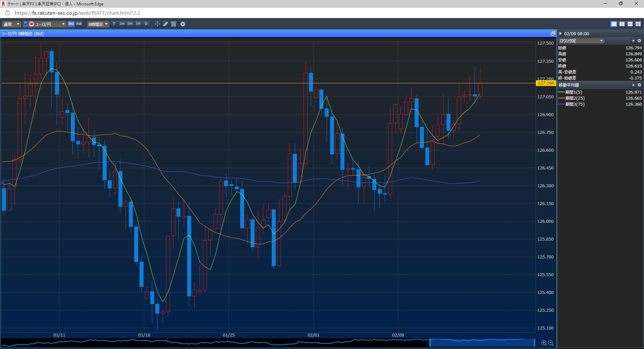Activate the pencil drawing tool
The image size is (644, 349).
166,24
